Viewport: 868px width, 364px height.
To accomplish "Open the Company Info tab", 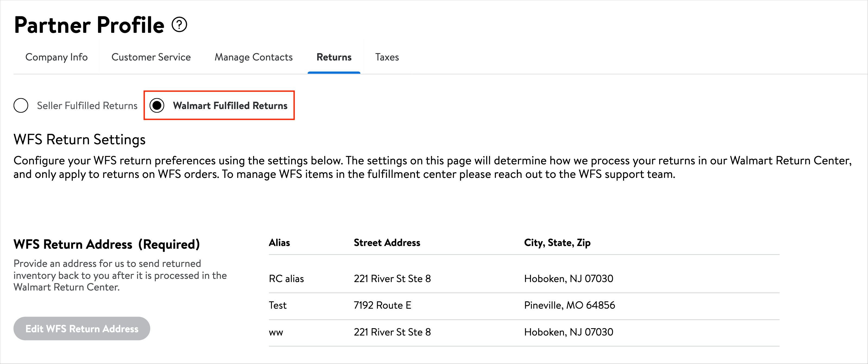I will click(x=56, y=57).
